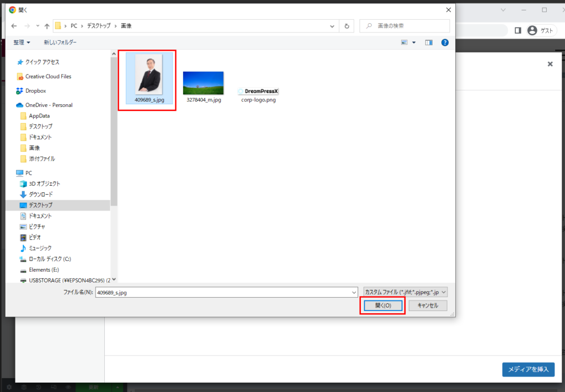Open Dropbox in the sidebar
The height and width of the screenshot is (392, 565).
(35, 91)
